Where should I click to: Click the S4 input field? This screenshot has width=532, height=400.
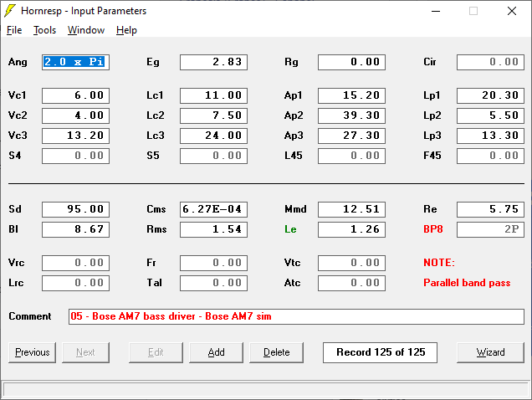coord(75,156)
